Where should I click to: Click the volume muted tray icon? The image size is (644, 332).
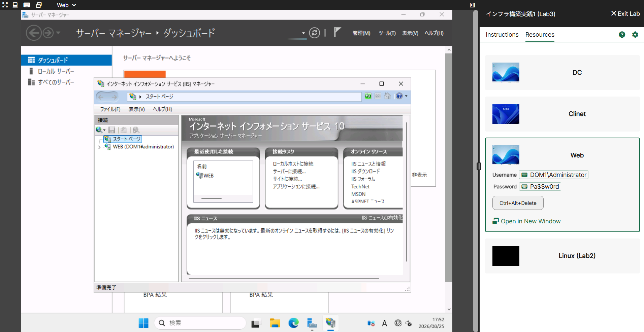(x=409, y=323)
